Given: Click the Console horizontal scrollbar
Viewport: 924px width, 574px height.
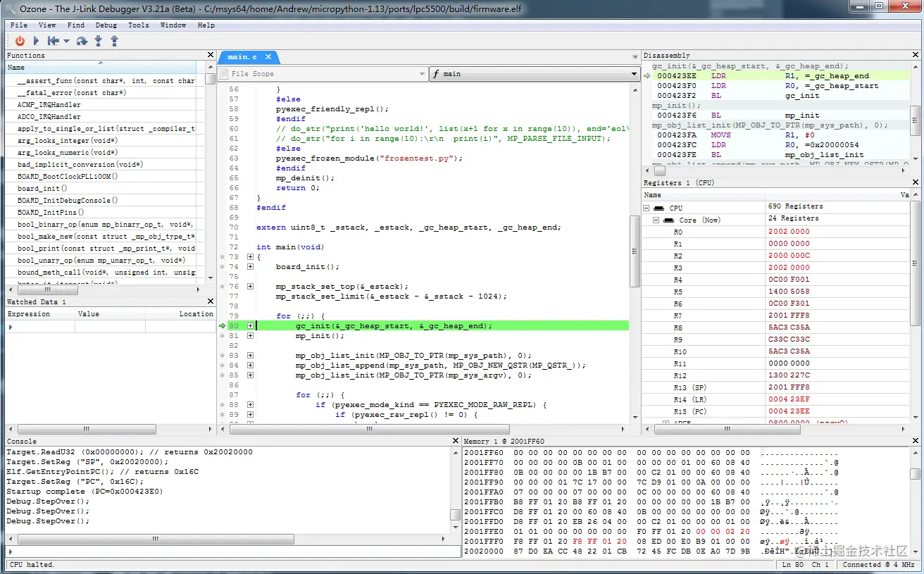Looking at the screenshot, I should coord(155,539).
